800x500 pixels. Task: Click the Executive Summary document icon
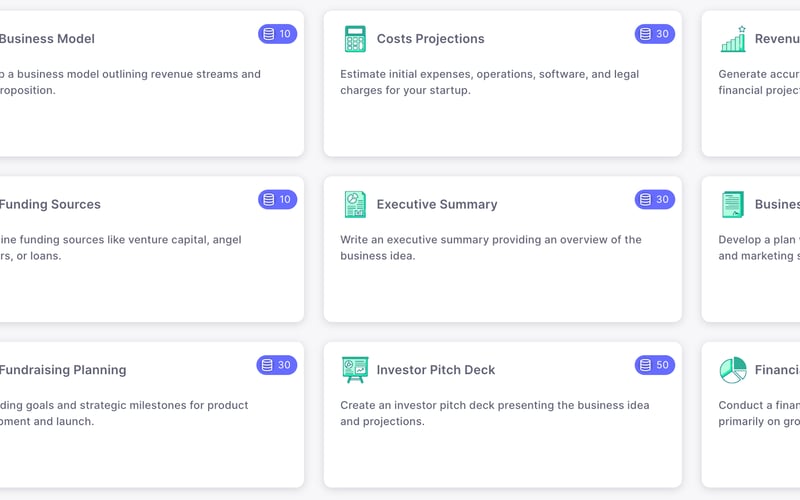coord(354,204)
